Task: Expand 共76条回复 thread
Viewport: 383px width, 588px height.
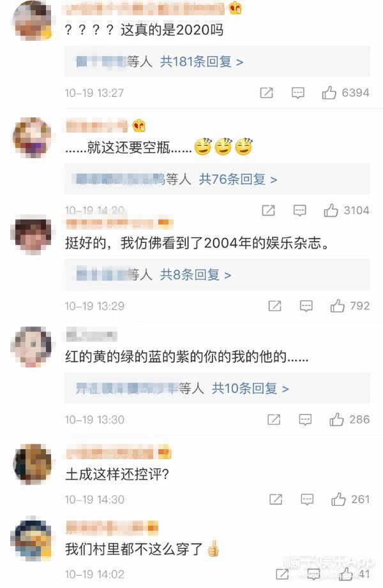Action: (x=238, y=179)
